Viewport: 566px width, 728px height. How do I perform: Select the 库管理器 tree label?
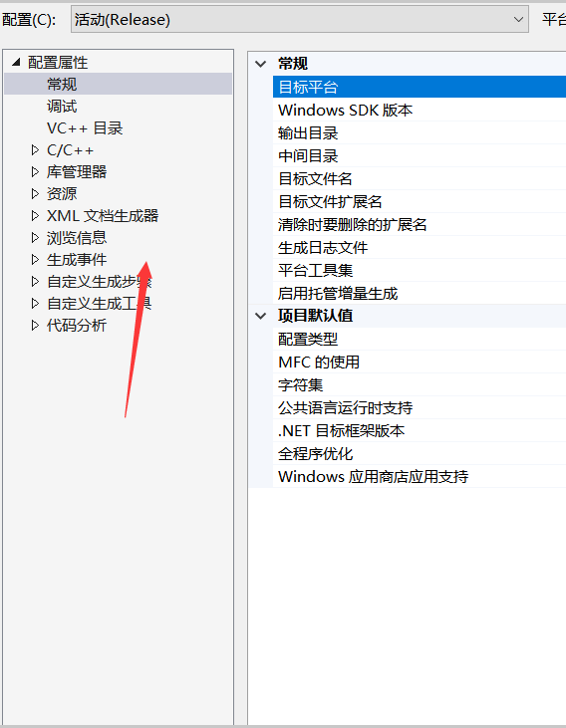pyautogui.click(x=77, y=171)
